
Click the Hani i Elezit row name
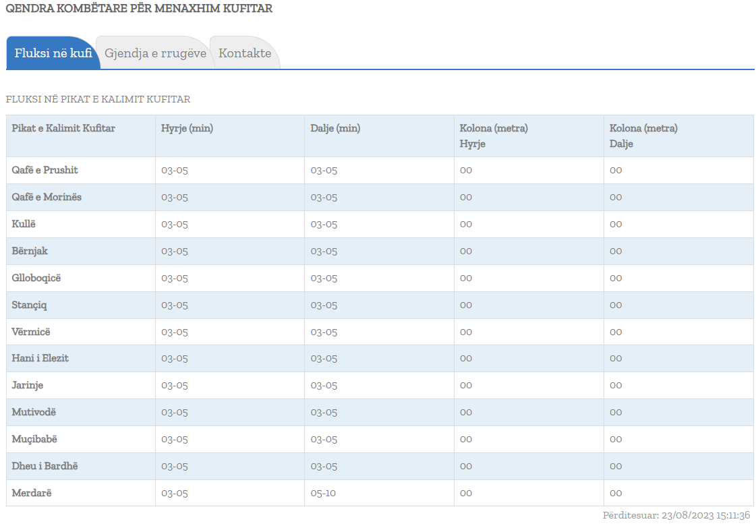click(40, 358)
